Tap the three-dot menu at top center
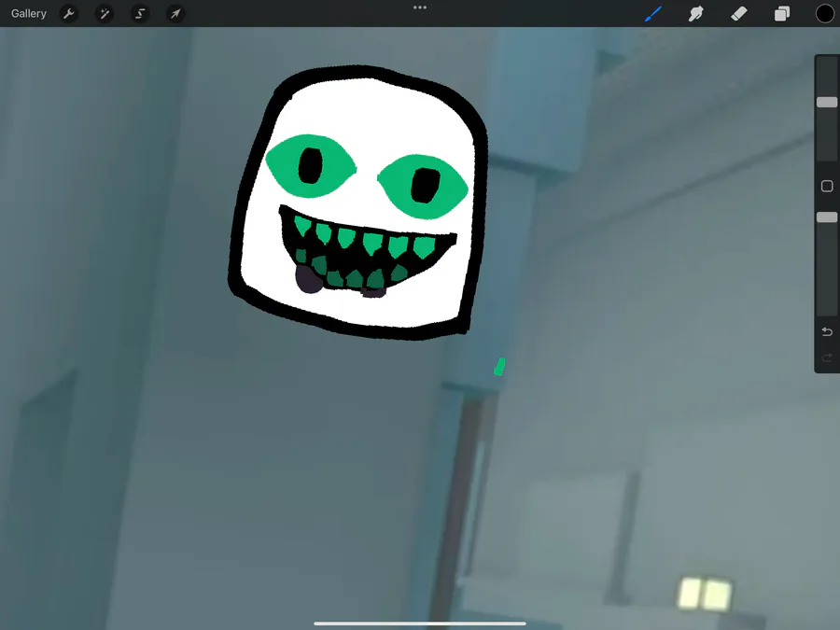Viewport: 840px width, 630px height. click(420, 7)
